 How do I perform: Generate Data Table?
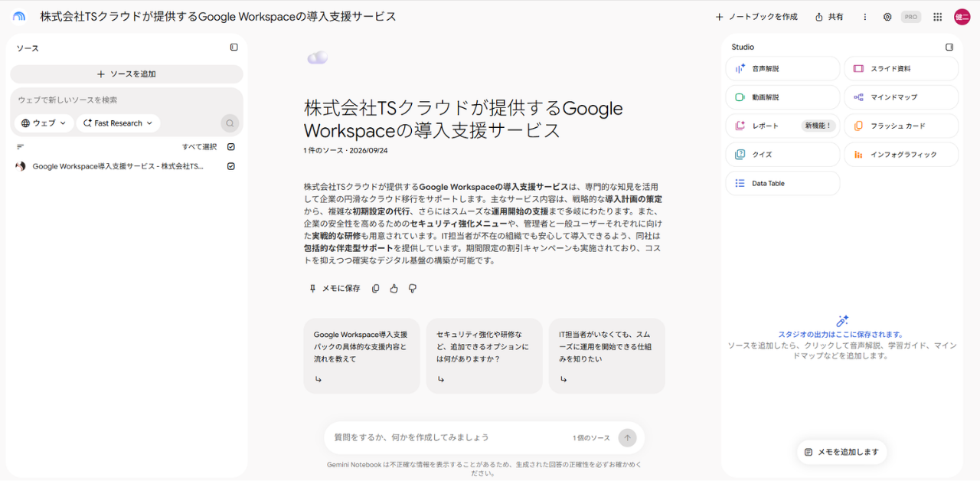point(782,183)
